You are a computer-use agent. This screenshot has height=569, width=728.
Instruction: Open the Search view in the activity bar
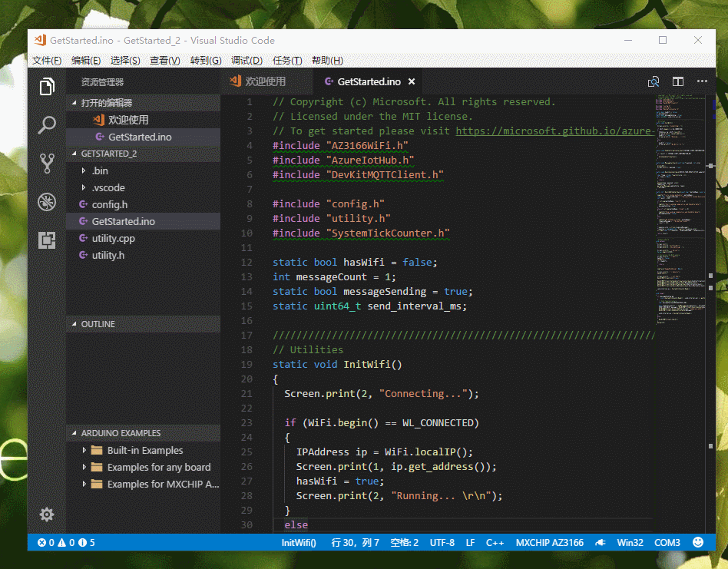tap(46, 124)
